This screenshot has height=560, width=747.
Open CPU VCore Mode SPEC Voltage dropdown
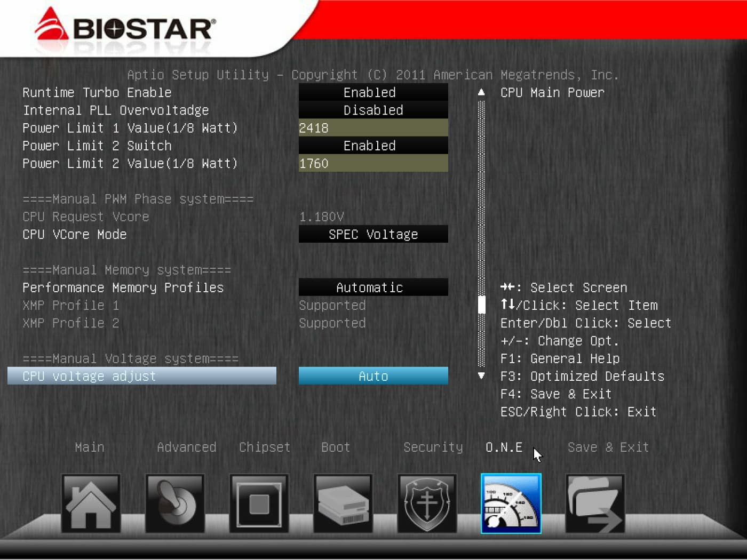373,234
